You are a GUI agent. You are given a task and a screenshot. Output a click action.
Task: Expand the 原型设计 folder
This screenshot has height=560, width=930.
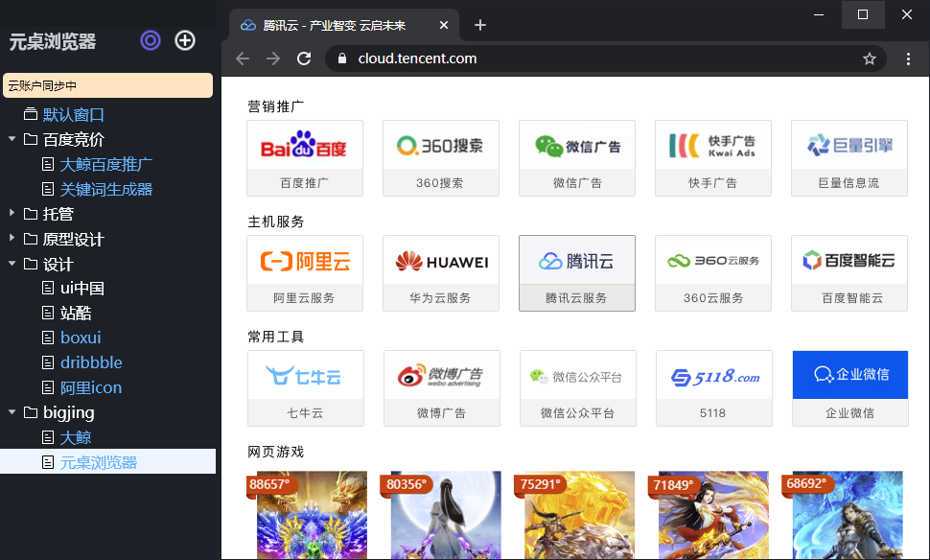12,238
